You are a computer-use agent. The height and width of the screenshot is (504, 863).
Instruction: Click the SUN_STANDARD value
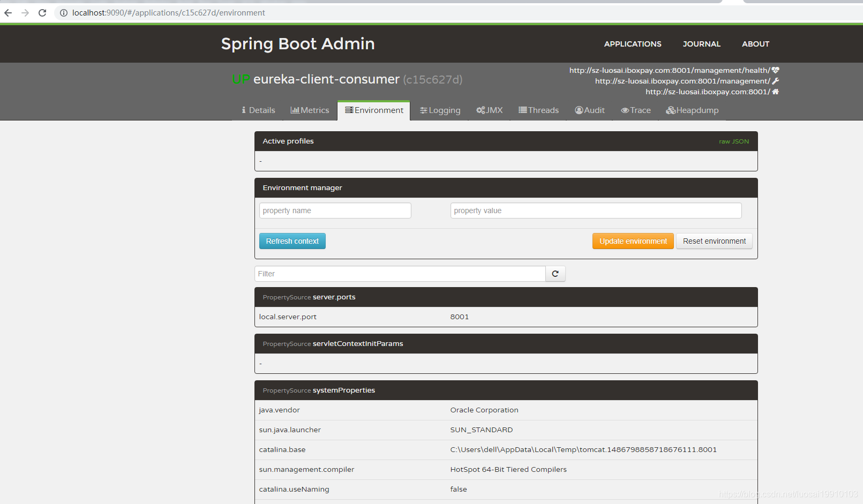coord(482,430)
